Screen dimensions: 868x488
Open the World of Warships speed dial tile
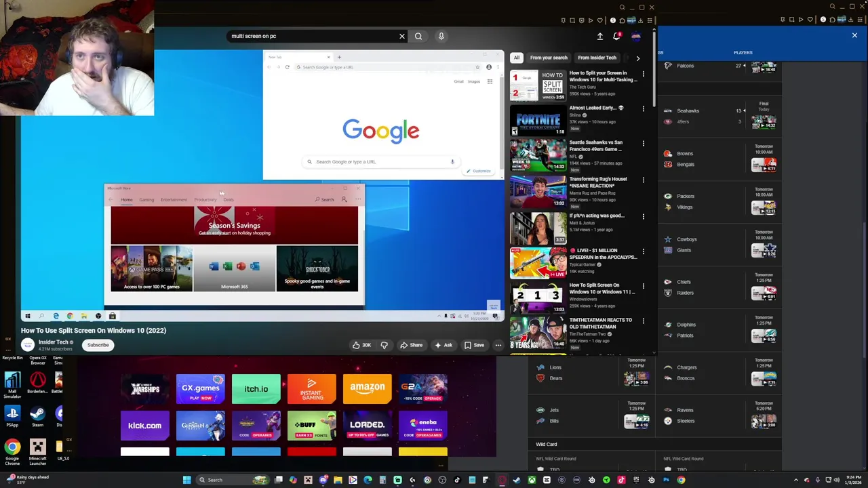tap(145, 388)
